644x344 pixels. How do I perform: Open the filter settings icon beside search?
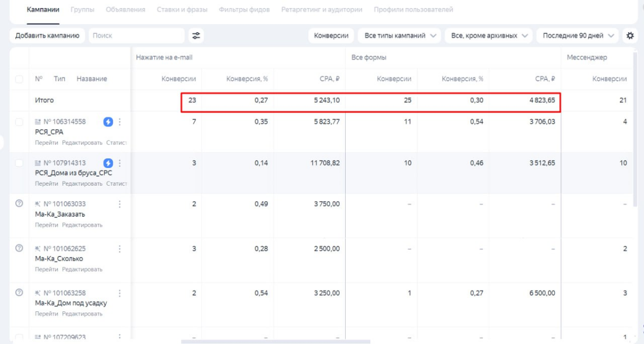pos(196,36)
